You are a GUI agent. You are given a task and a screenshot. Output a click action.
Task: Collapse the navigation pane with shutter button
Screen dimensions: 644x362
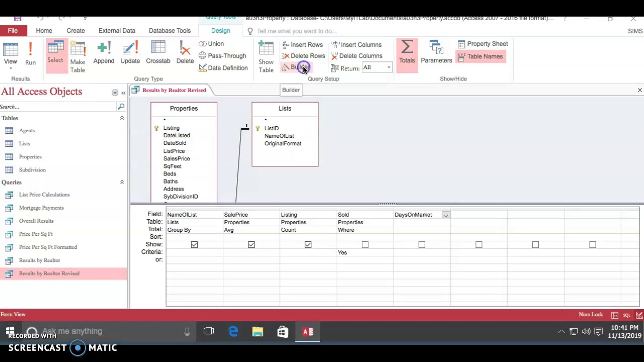123,93
